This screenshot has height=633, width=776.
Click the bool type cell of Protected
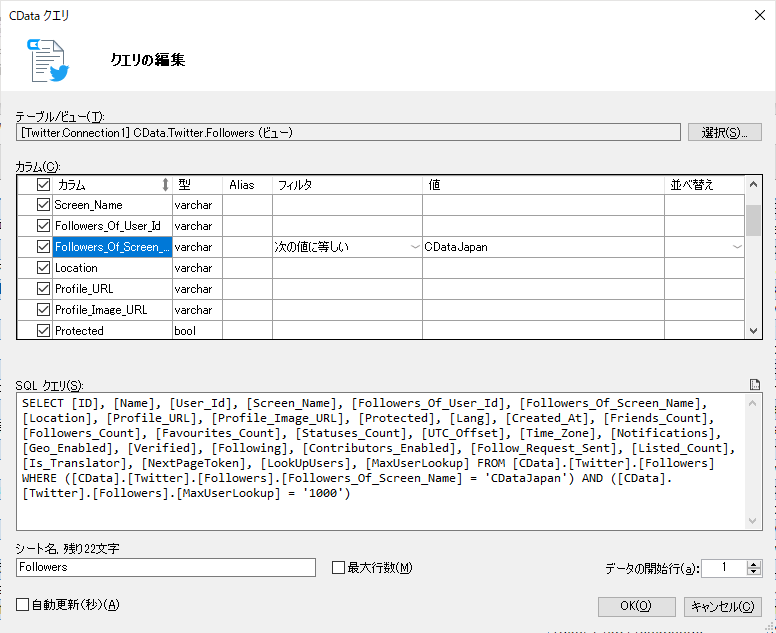point(197,331)
